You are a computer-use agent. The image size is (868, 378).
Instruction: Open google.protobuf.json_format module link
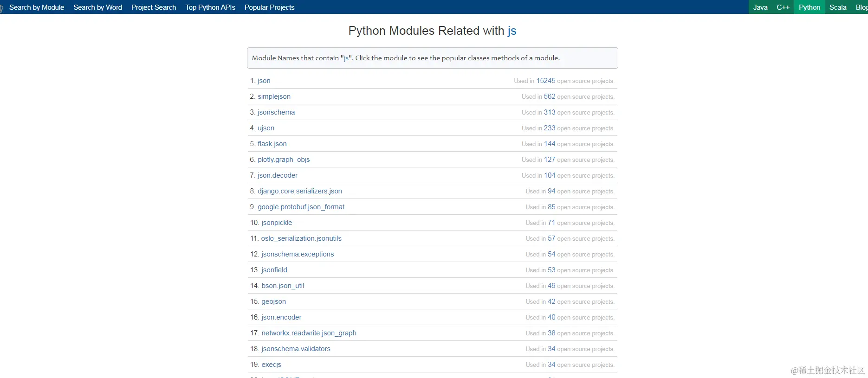pos(301,207)
